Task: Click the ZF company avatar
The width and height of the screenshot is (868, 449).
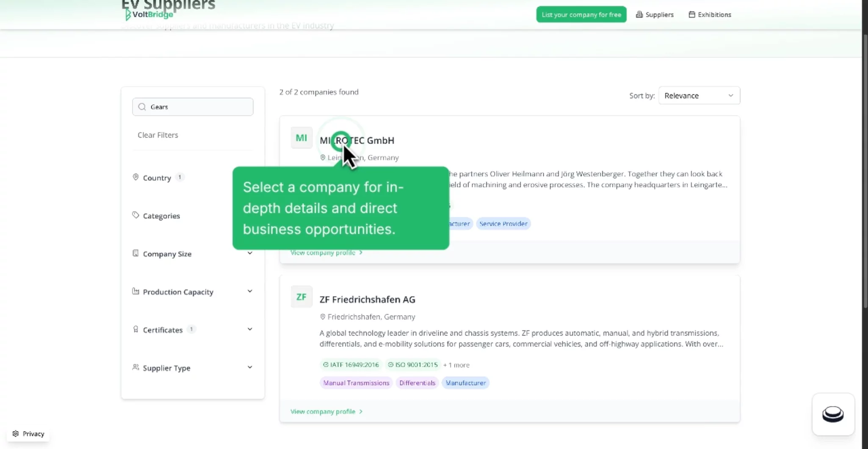Action: (301, 297)
